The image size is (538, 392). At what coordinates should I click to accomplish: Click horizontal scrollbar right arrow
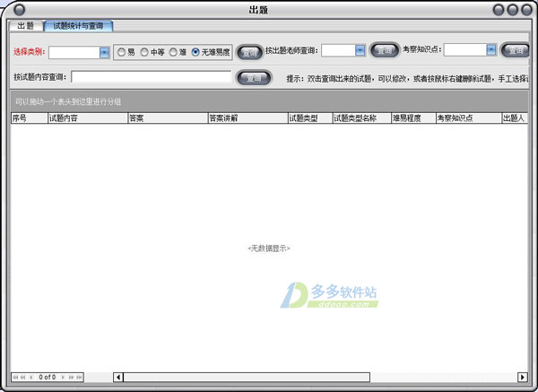point(522,377)
